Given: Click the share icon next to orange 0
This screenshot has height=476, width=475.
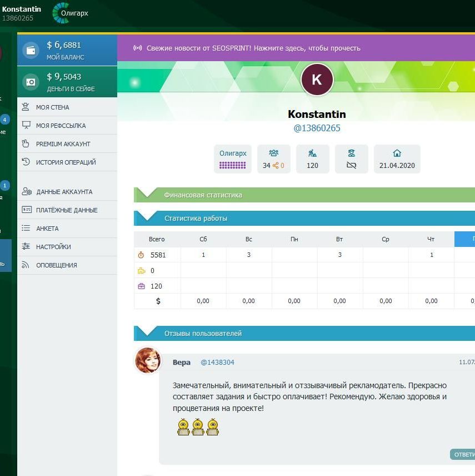Looking at the screenshot, I should click(276, 166).
